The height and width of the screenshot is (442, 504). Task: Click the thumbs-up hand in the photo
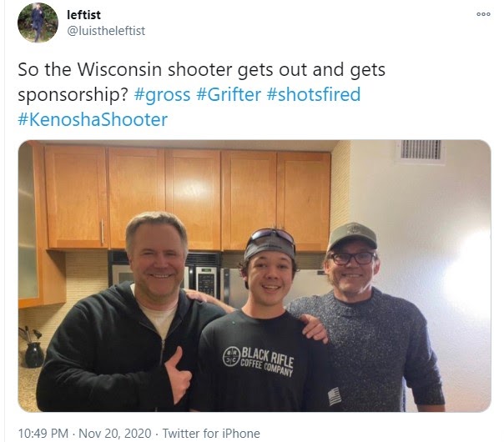pyautogui.click(x=178, y=374)
